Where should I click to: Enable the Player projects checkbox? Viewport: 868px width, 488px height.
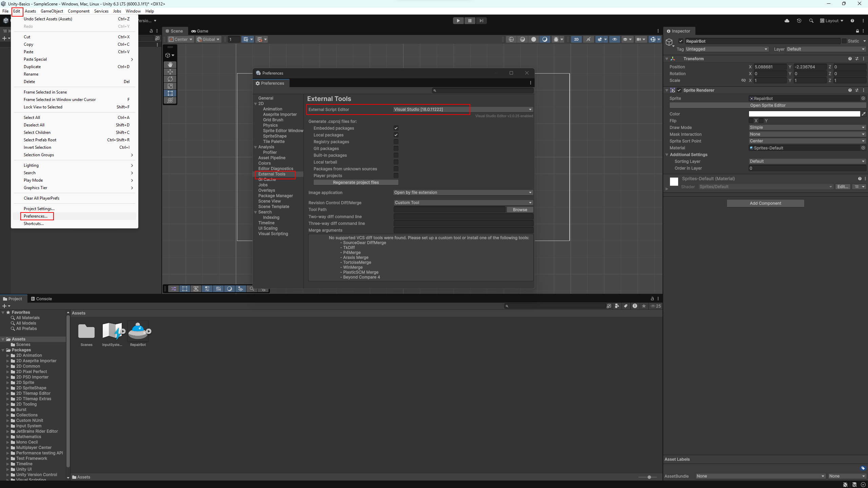396,176
